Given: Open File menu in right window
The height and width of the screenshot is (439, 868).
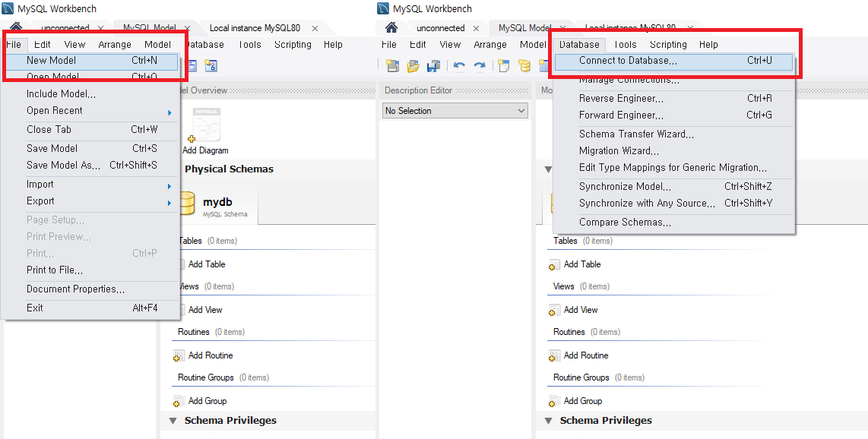Looking at the screenshot, I should point(389,45).
